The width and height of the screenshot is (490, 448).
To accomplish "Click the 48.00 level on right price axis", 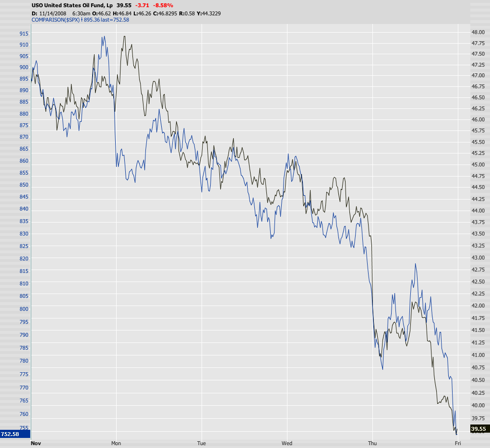I will (478, 32).
